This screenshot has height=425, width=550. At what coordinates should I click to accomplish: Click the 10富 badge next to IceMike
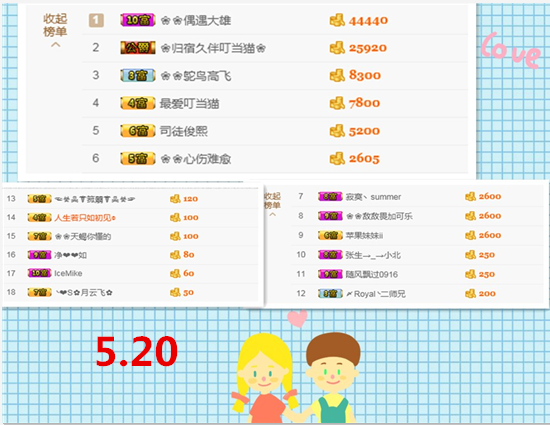click(x=39, y=273)
